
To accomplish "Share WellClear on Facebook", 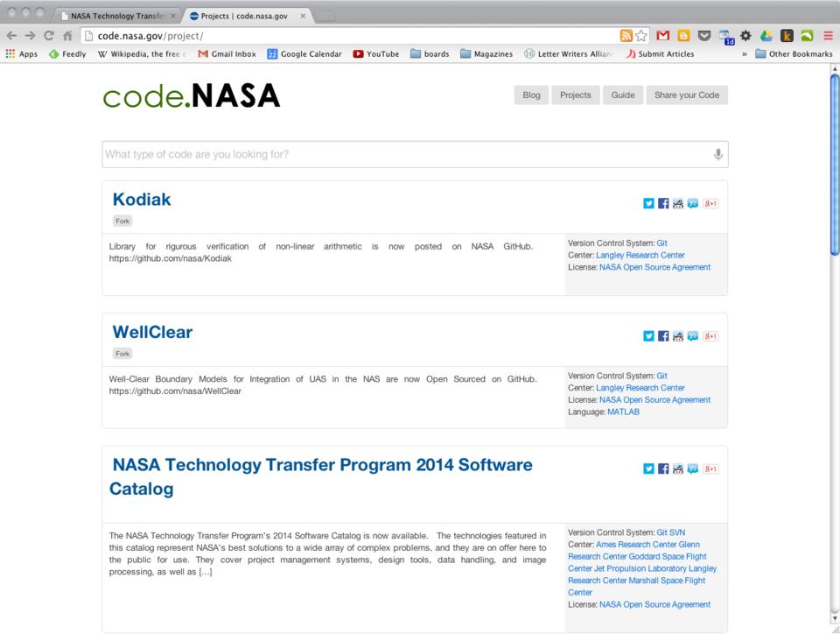I will [x=662, y=335].
